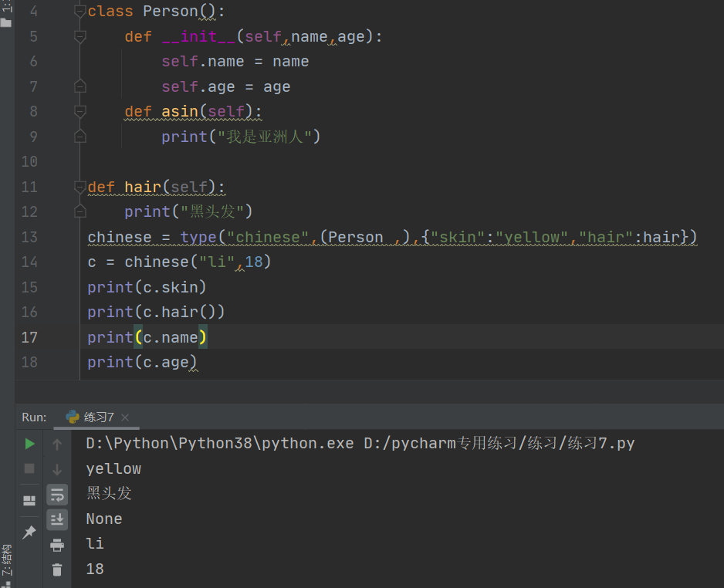Viewport: 724px width, 588px height.
Task: Print the console output
Action: click(x=57, y=545)
